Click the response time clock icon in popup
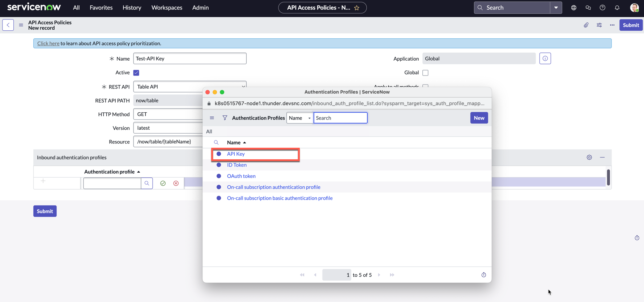This screenshot has height=302, width=644. pos(484,275)
